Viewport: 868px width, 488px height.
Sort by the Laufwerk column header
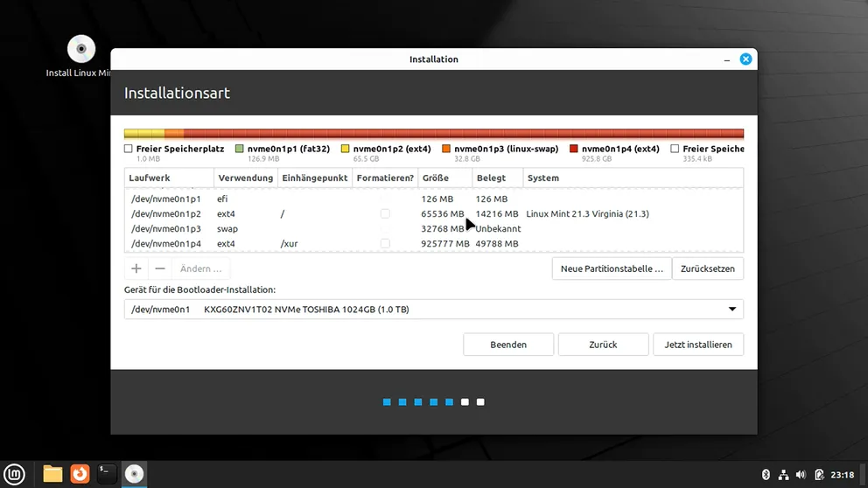[x=169, y=178]
